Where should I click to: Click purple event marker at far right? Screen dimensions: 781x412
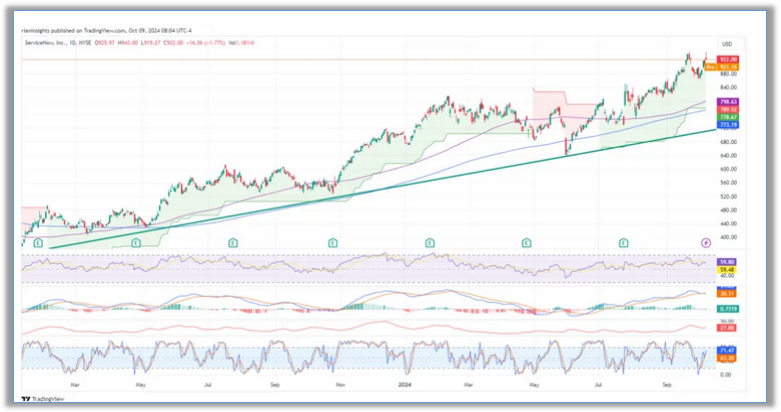(705, 242)
